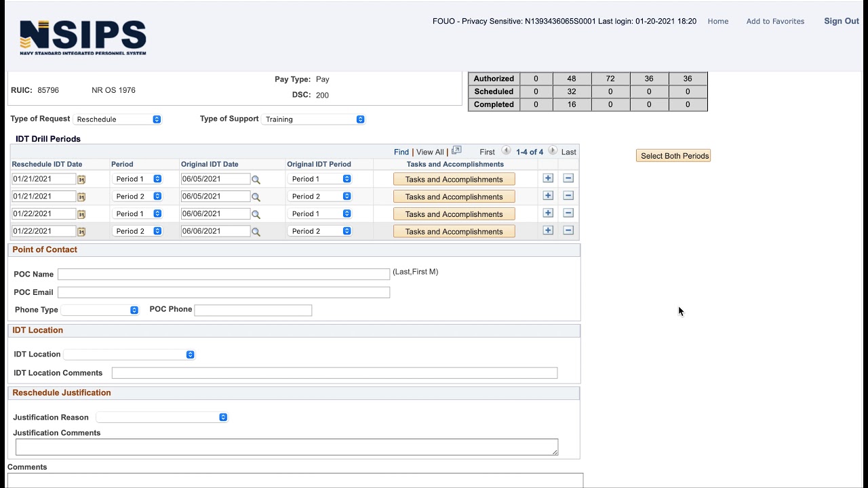
Task: Open calendar for 01/22/2021 Period 2 row
Action: pos(81,232)
